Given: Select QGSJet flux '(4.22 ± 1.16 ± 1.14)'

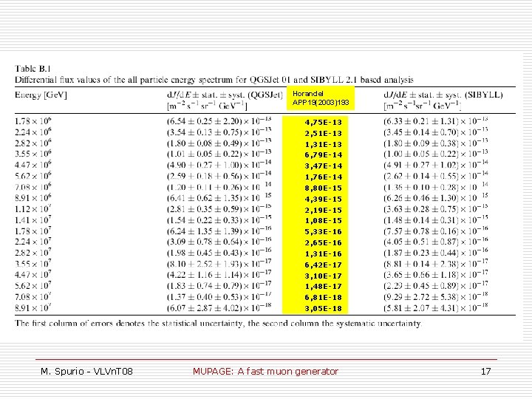Looking at the screenshot, I should 204,275.
